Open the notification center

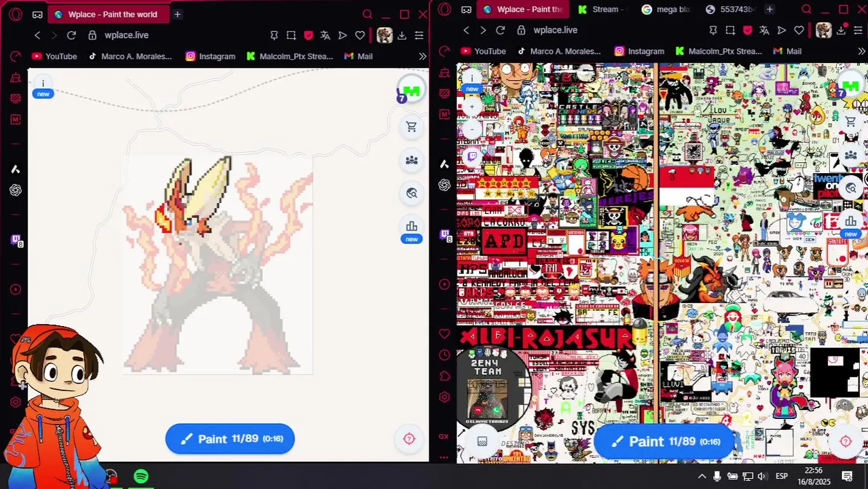coord(848,477)
